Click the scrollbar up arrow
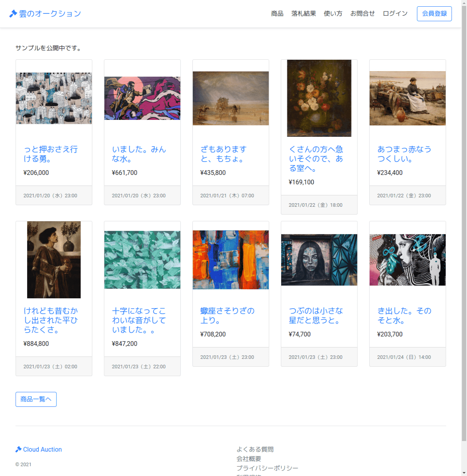 coord(464,3)
